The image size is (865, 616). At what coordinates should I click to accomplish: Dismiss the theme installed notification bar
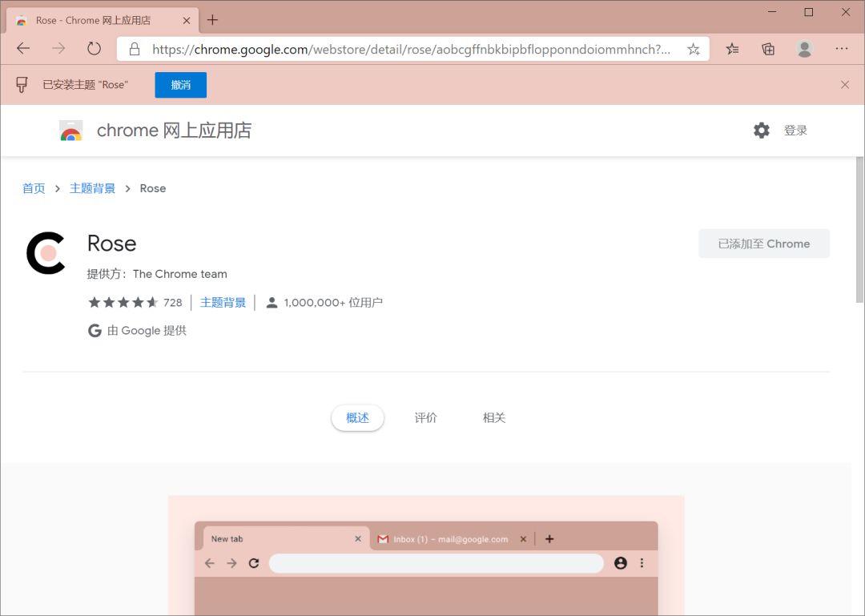845,84
